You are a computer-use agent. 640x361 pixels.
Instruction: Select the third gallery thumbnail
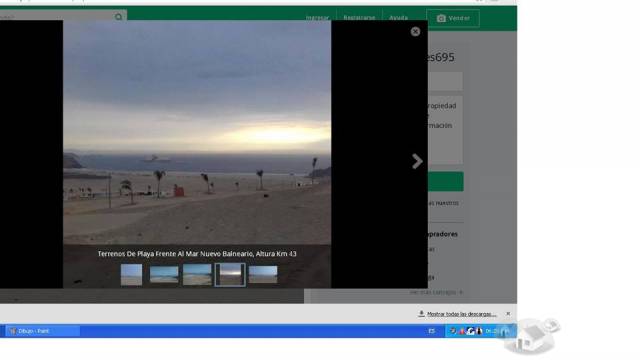click(x=197, y=274)
